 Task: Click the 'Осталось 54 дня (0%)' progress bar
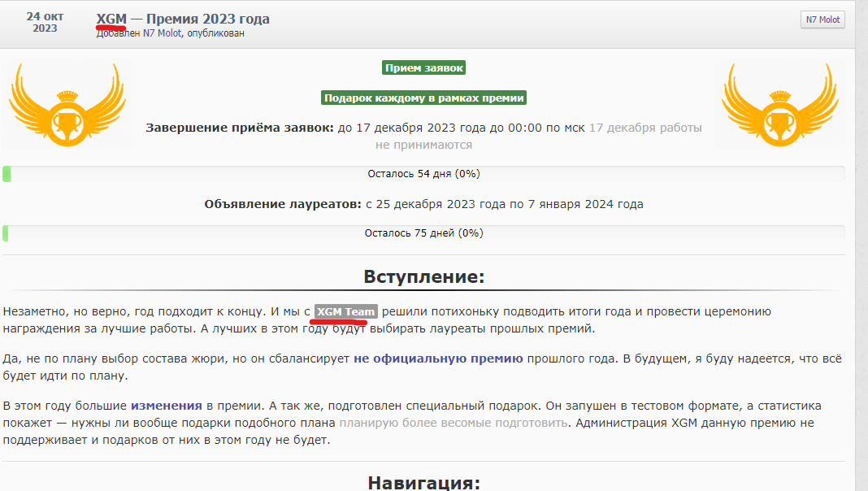[423, 174]
